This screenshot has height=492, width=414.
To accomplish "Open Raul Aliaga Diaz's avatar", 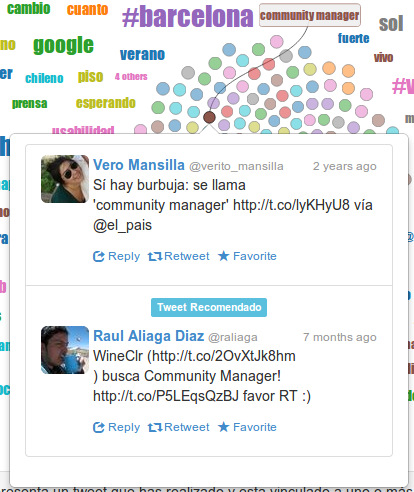I will coord(65,350).
